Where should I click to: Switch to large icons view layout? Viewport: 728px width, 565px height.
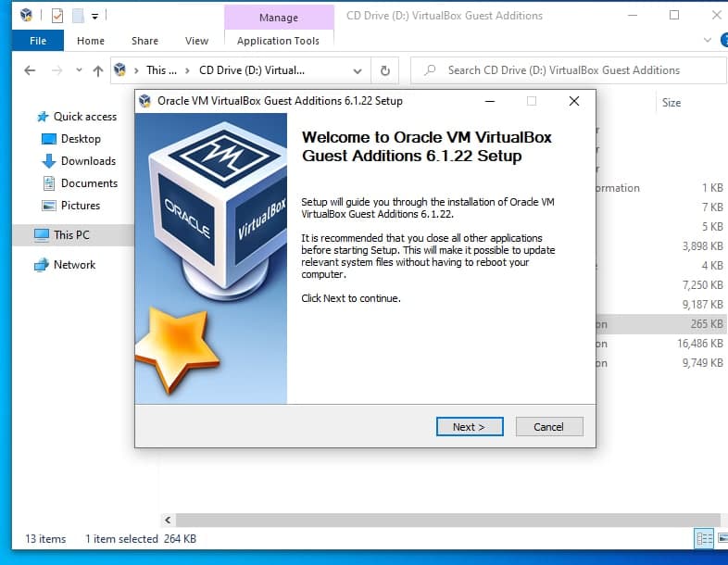coord(722,538)
